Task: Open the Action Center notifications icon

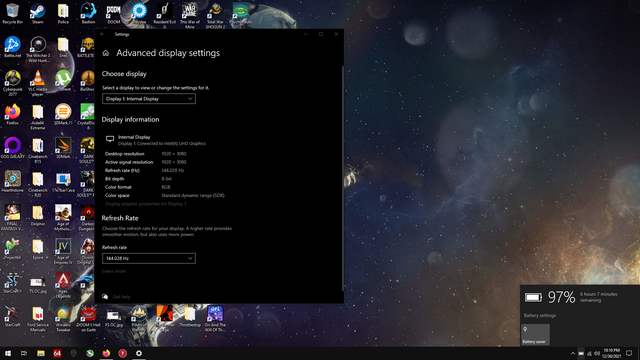Action: 629,353
